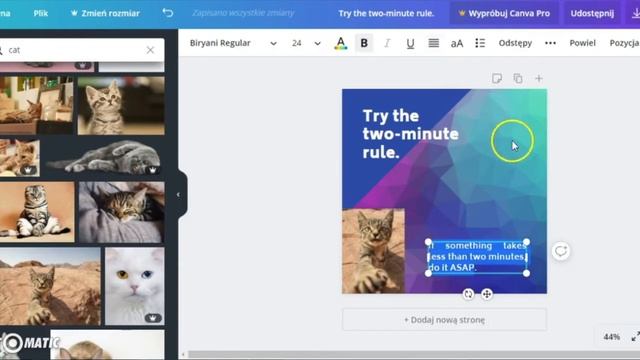Toggle uppercase letters aA
Screen dimensions: 640x360
pyautogui.click(x=457, y=43)
